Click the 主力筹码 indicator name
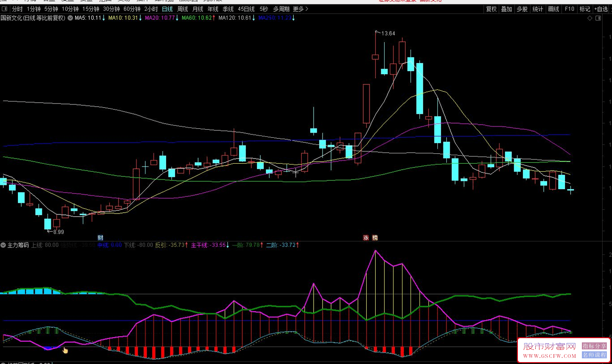The image size is (612, 364). coord(18,245)
